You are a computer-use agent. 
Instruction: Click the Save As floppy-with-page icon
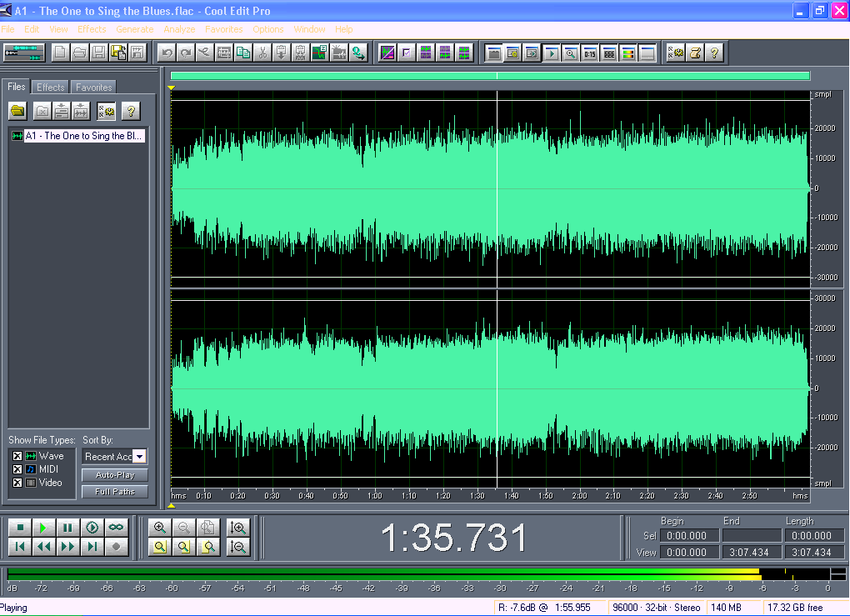[118, 53]
